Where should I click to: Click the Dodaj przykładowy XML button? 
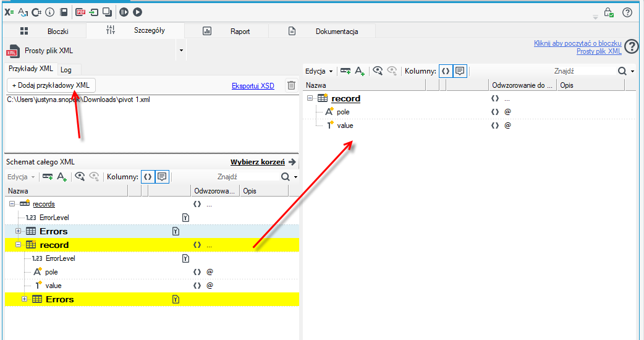pos(51,85)
